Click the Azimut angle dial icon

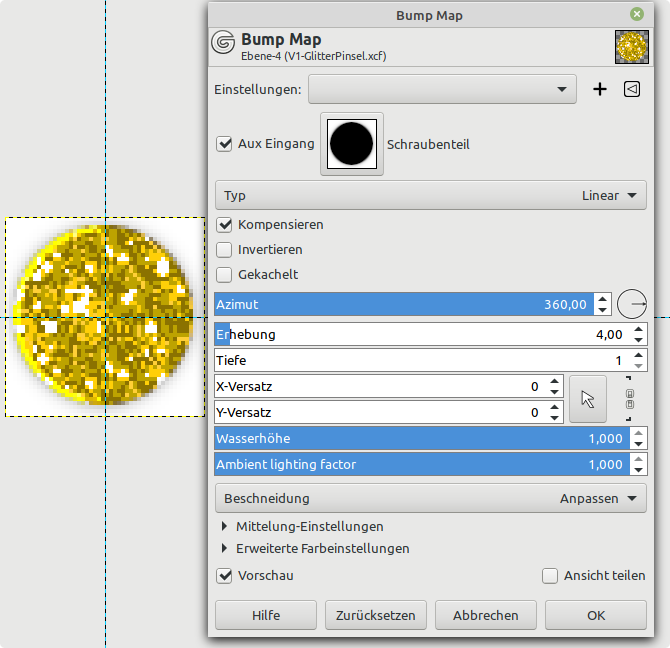632,303
